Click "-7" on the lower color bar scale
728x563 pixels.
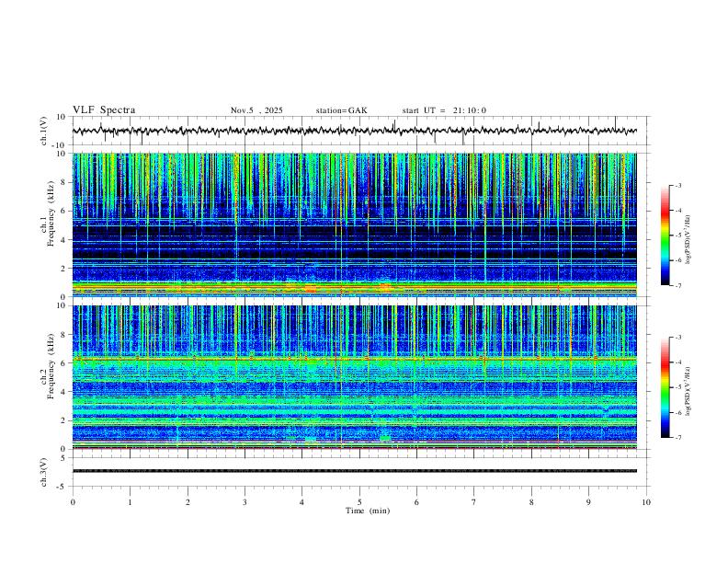[677, 438]
